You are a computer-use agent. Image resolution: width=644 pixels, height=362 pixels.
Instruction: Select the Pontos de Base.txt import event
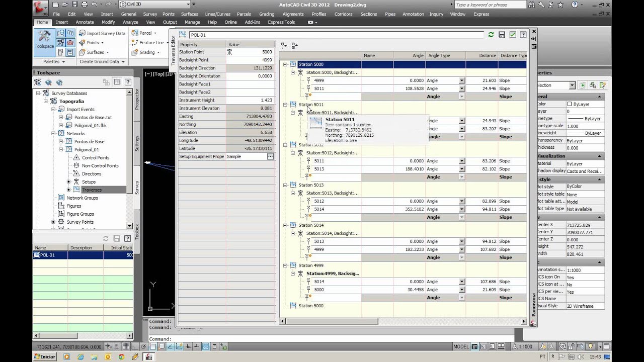coord(93,117)
